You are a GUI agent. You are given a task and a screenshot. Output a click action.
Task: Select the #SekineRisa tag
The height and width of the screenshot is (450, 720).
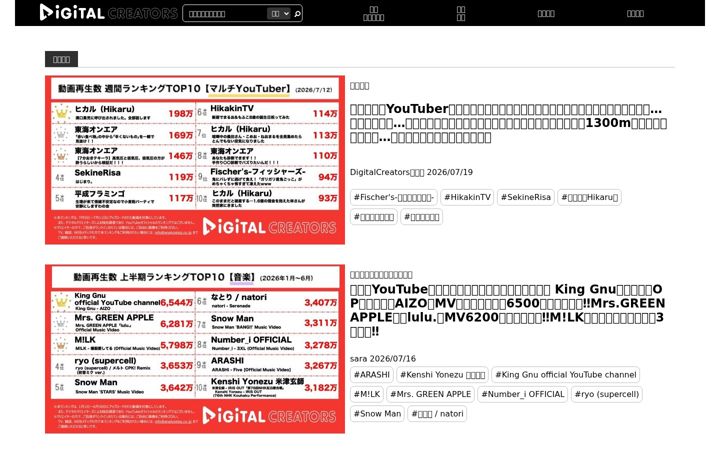coord(525,197)
